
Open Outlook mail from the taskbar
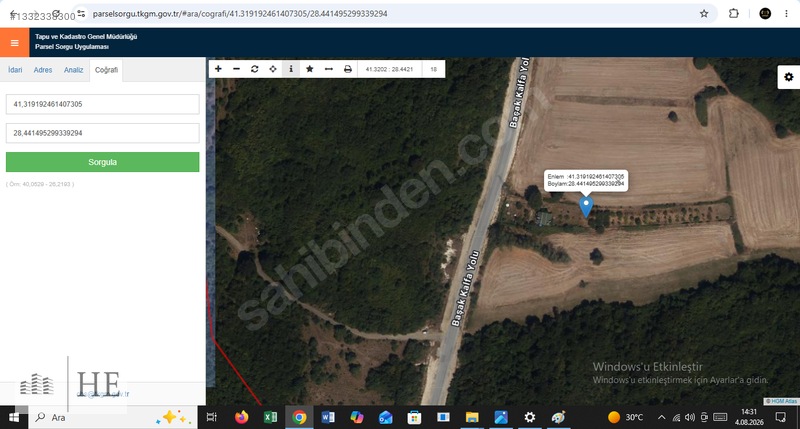coord(385,417)
